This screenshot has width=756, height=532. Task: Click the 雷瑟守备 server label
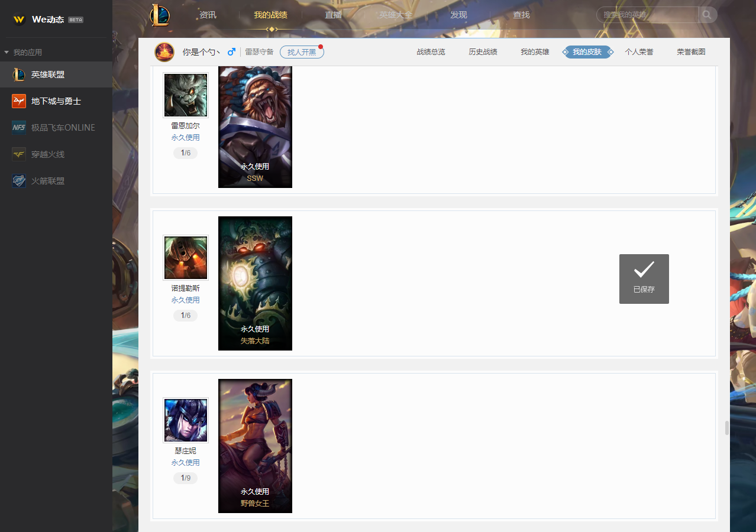point(260,52)
